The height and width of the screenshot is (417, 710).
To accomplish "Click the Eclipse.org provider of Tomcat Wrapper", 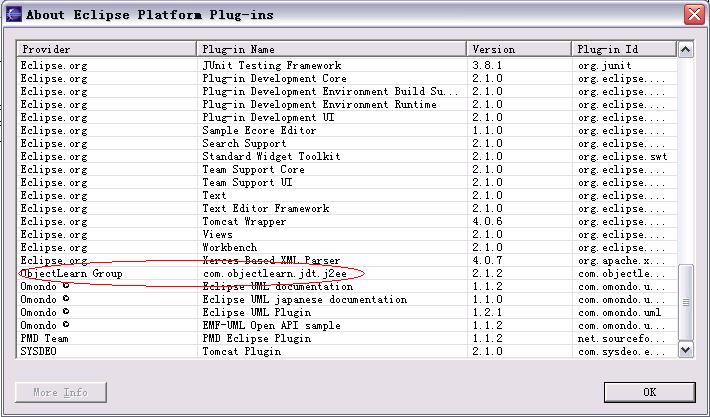I will pos(53,221).
